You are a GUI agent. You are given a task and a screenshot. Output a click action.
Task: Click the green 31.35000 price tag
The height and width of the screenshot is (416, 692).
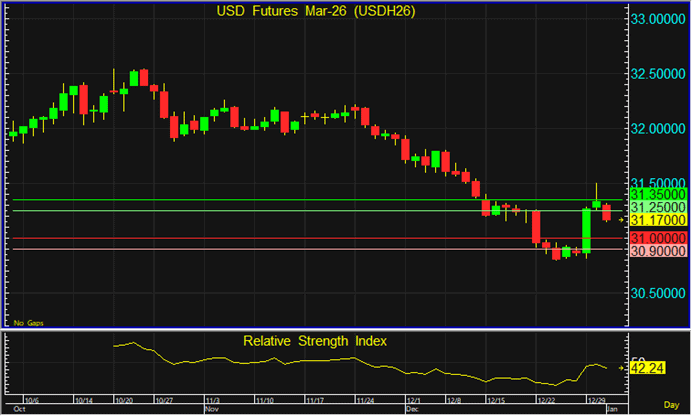[656, 193]
